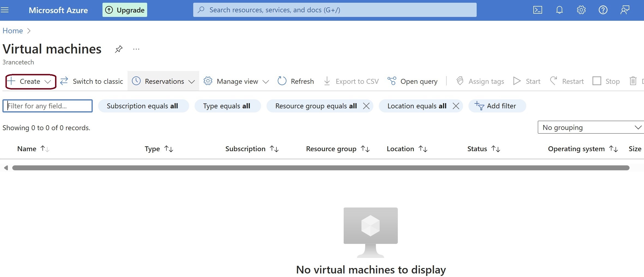Open the Create dropdown
The image size is (644, 277).
[31, 81]
